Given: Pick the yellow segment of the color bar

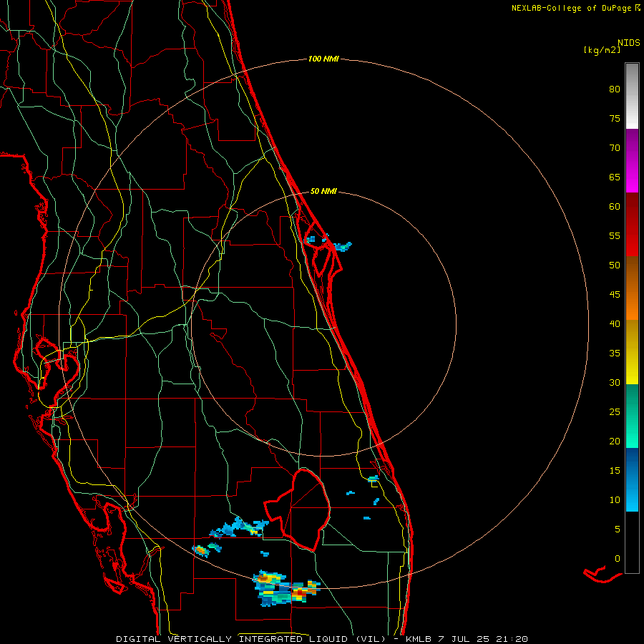Looking at the screenshot, I should pos(632,352).
